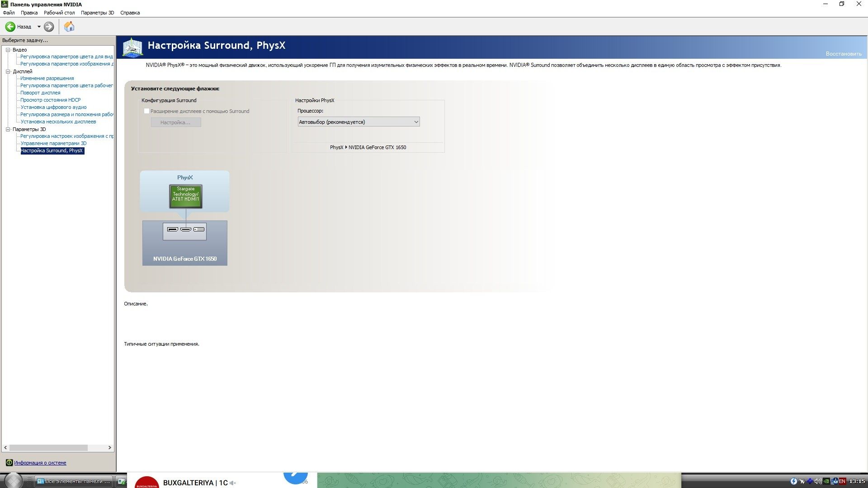Open the Home icon in toolbar

click(69, 27)
